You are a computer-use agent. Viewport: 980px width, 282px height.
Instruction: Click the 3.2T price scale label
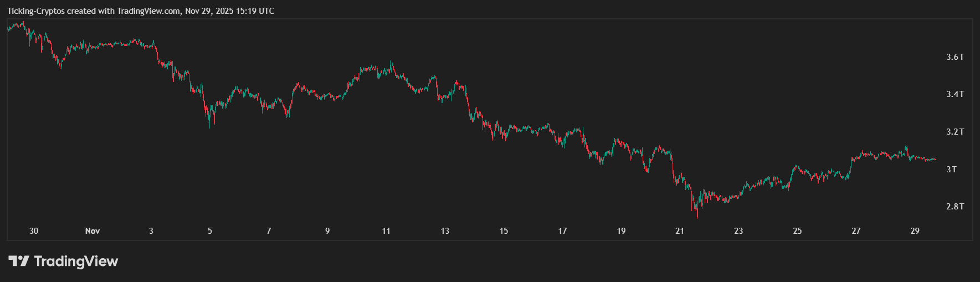point(955,132)
